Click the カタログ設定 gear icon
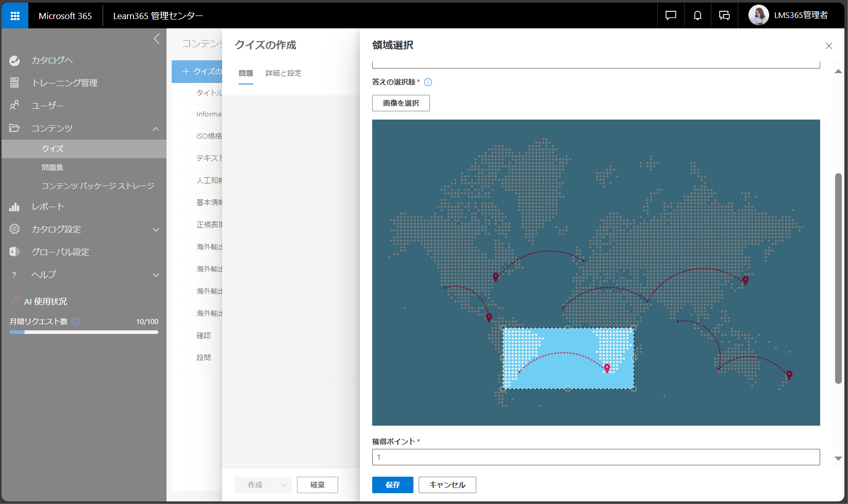Screen dimensions: 848x504 pyautogui.click(x=14, y=229)
